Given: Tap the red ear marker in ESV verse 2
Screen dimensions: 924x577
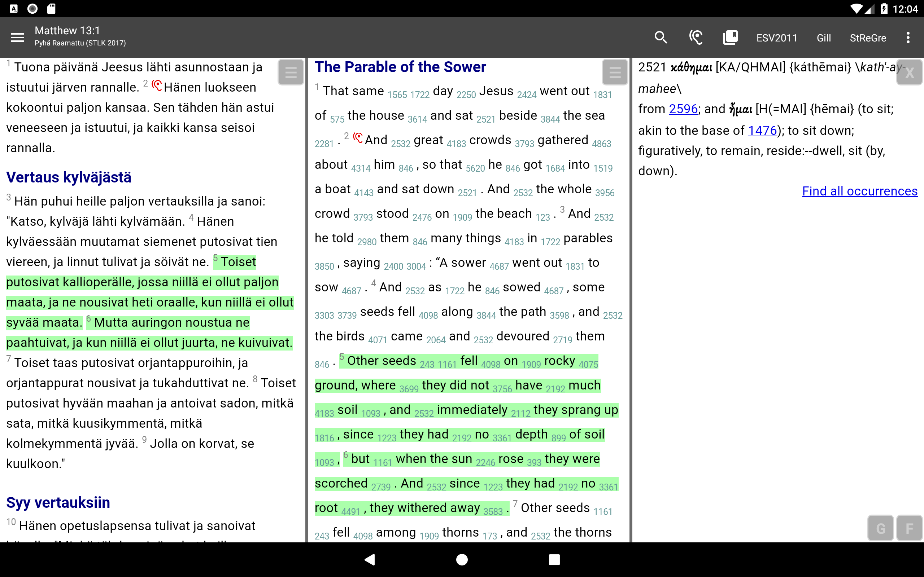Looking at the screenshot, I should point(358,138).
